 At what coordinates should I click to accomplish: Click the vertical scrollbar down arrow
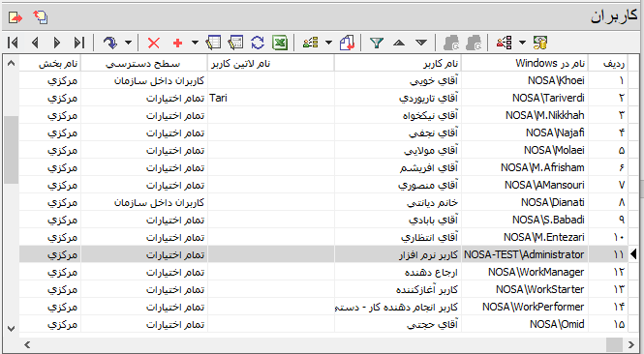(x=11, y=329)
